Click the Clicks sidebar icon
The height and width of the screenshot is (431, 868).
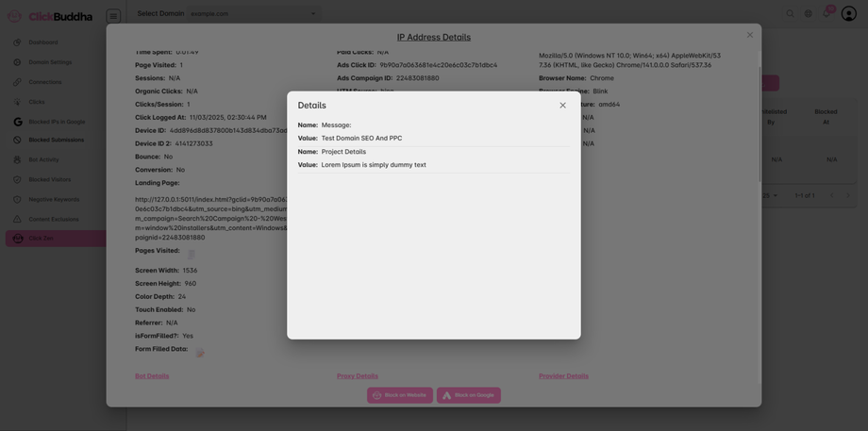point(17,102)
